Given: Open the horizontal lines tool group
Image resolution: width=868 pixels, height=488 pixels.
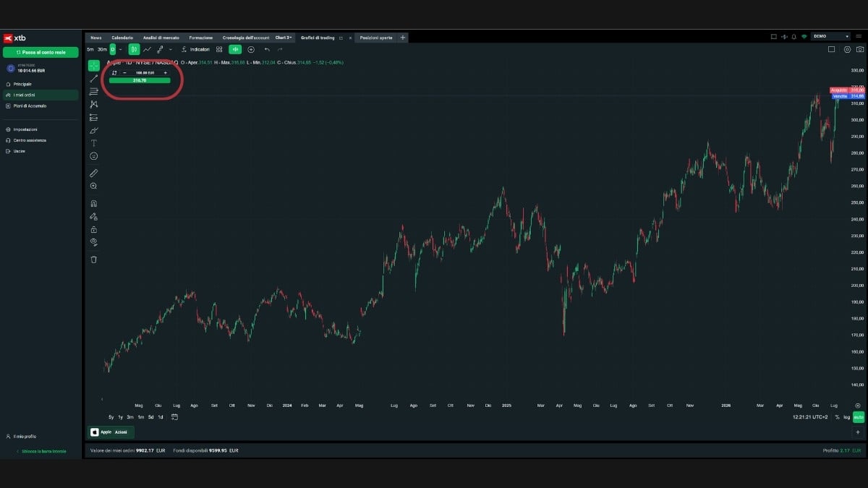Looking at the screenshot, I should (x=94, y=91).
